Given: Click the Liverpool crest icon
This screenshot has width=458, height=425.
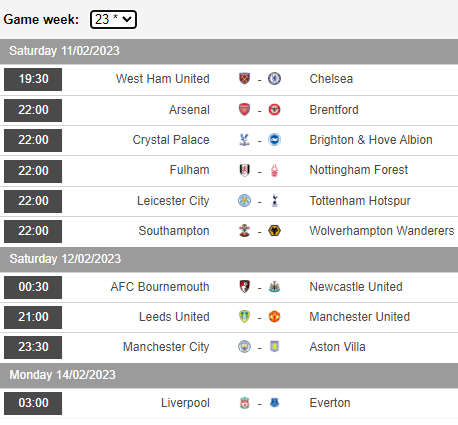Looking at the screenshot, I should [244, 403].
